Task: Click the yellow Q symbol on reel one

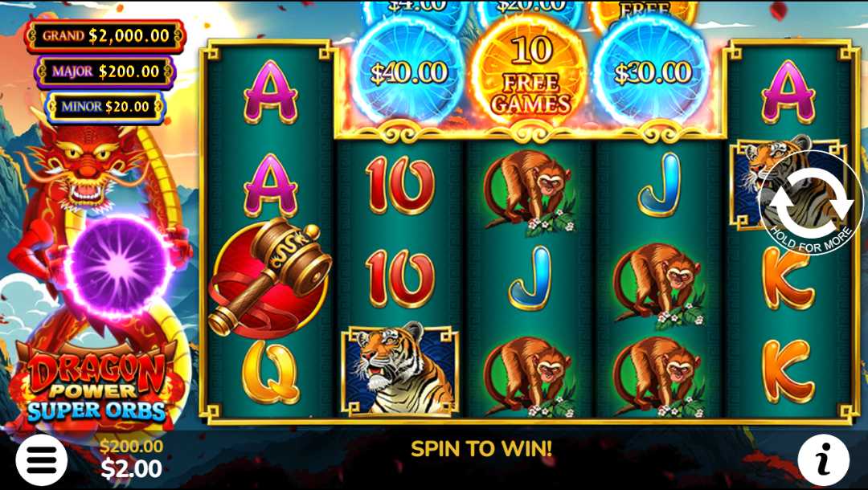Action: (x=270, y=372)
